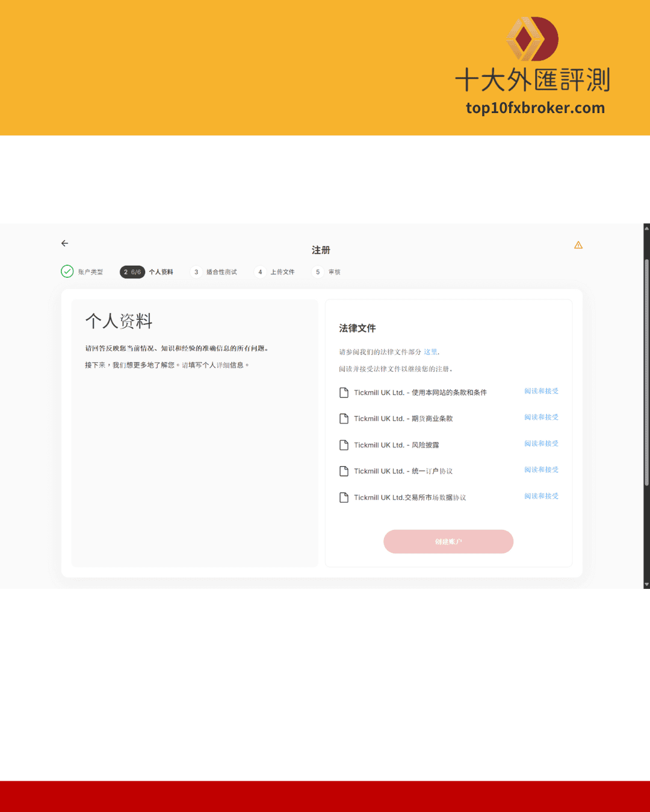Image resolution: width=650 pixels, height=812 pixels.
Task: Click 阅读和接受 for the website terms document
Action: pyautogui.click(x=540, y=391)
